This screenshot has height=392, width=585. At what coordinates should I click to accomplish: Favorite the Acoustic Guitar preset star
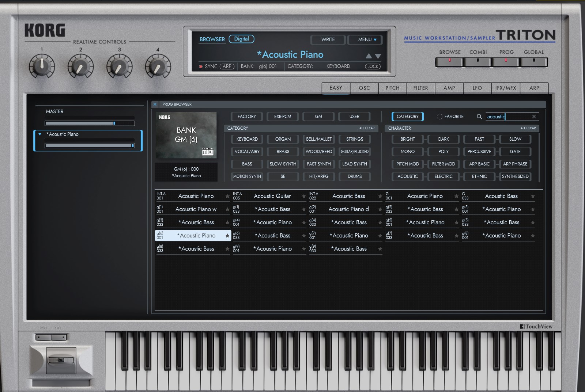pos(304,196)
